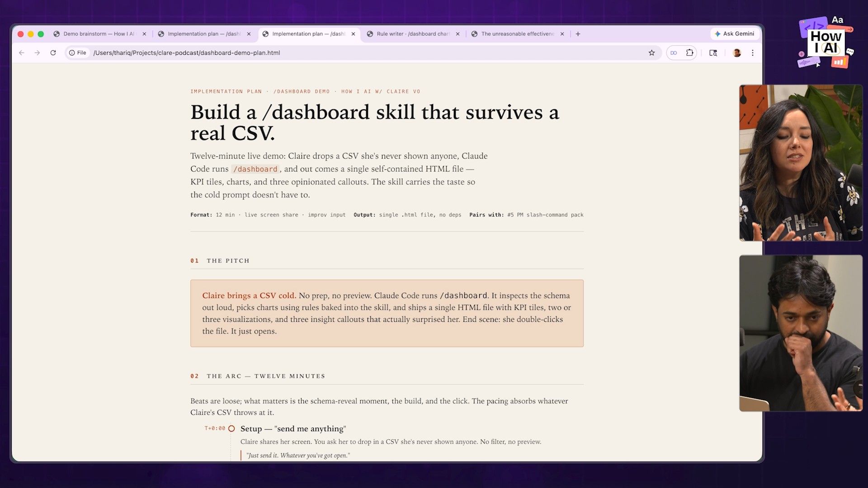
Task: Click the Ask Gemini button
Action: coord(735,34)
